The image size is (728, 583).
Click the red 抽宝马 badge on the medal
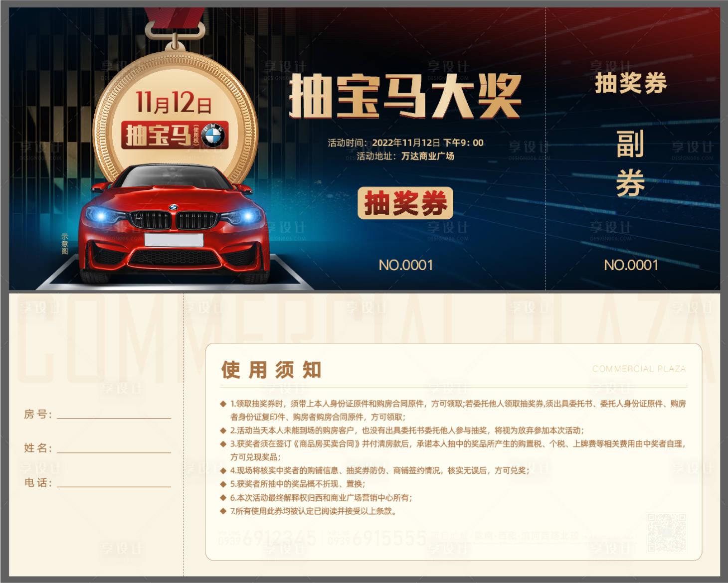(x=175, y=135)
